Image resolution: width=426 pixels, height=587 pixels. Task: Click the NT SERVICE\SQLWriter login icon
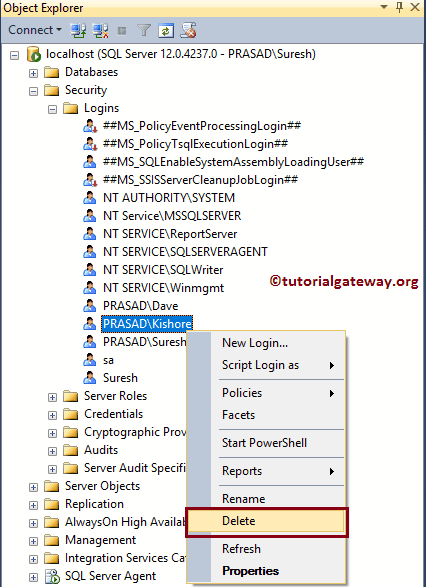pos(89,270)
